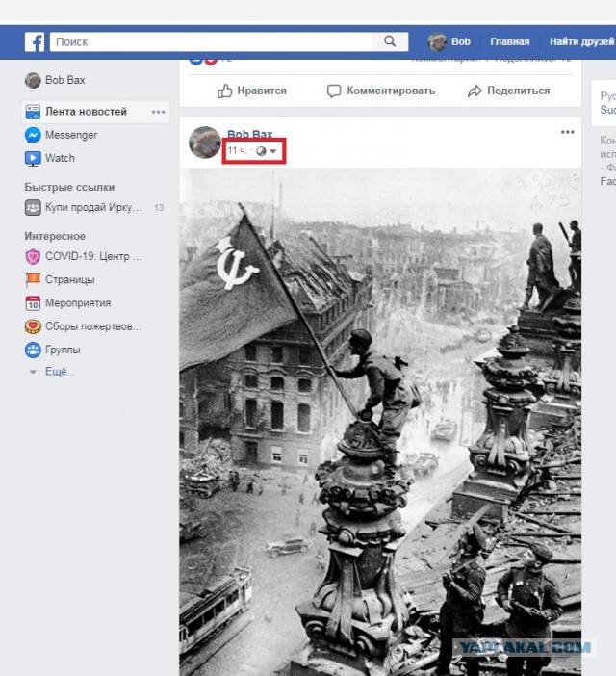Click Нравится like button
This screenshot has width=616, height=676.
(x=252, y=91)
